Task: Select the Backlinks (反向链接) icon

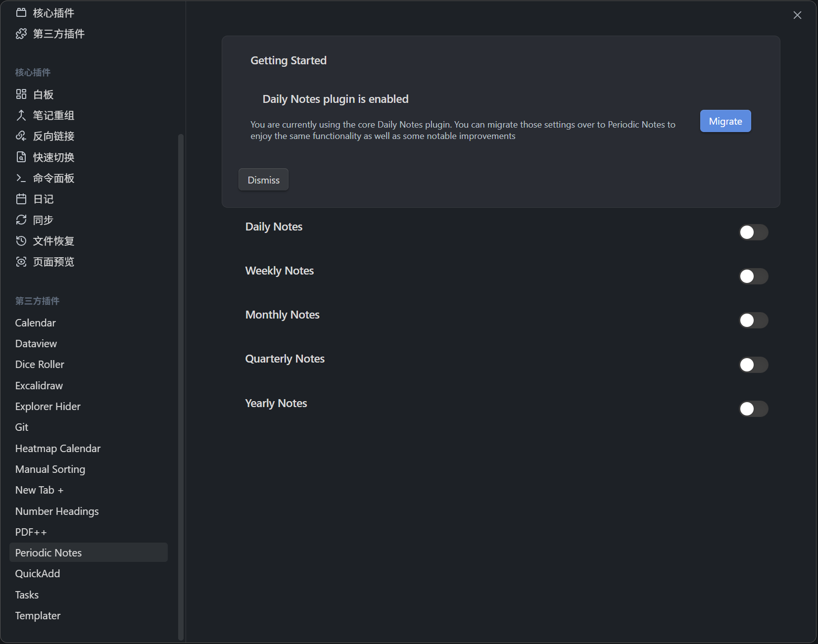Action: click(x=21, y=136)
